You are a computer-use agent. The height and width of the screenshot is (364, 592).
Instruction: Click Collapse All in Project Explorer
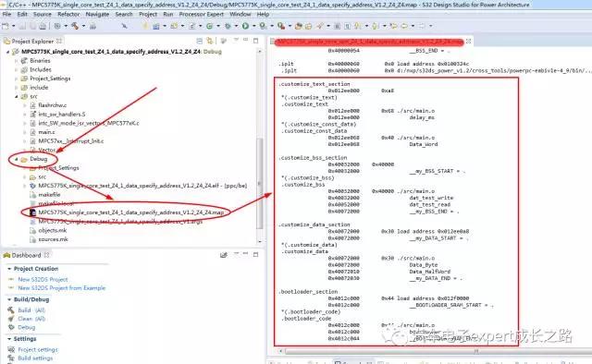tap(200, 41)
